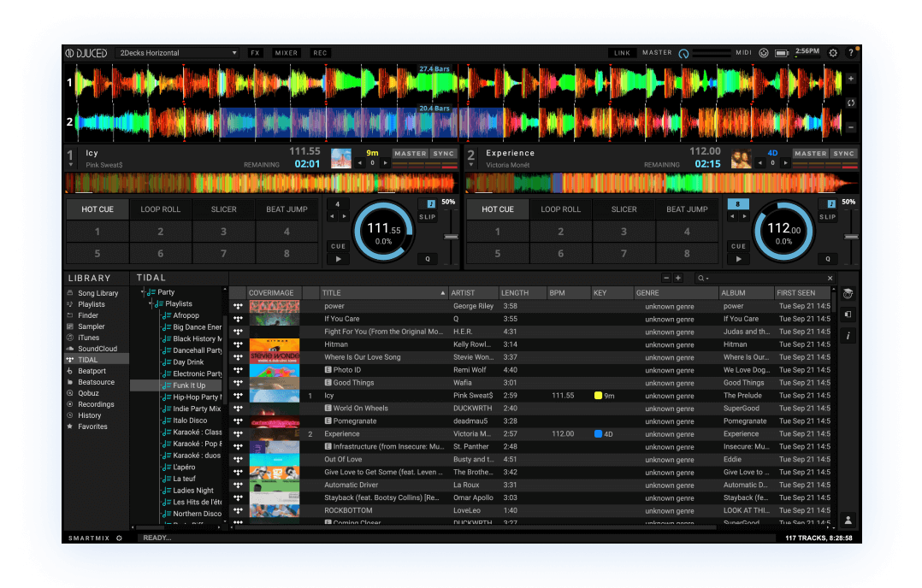The width and height of the screenshot is (922, 588).
Task: Click the FX button in top bar
Action: [x=255, y=53]
